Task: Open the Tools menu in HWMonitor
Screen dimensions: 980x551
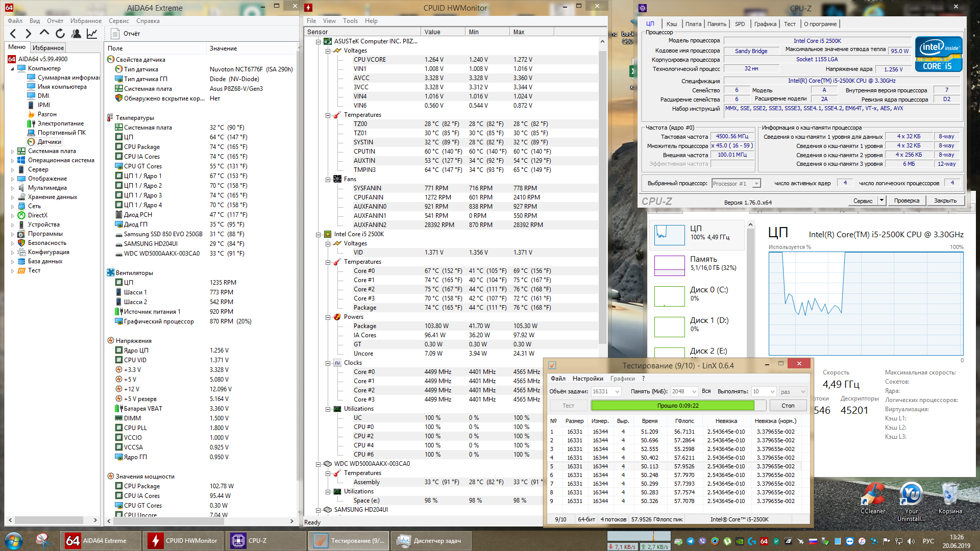Action: point(350,21)
